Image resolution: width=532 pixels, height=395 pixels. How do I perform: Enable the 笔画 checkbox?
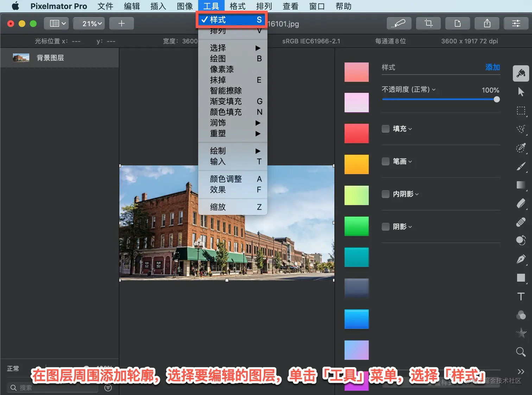(x=386, y=161)
